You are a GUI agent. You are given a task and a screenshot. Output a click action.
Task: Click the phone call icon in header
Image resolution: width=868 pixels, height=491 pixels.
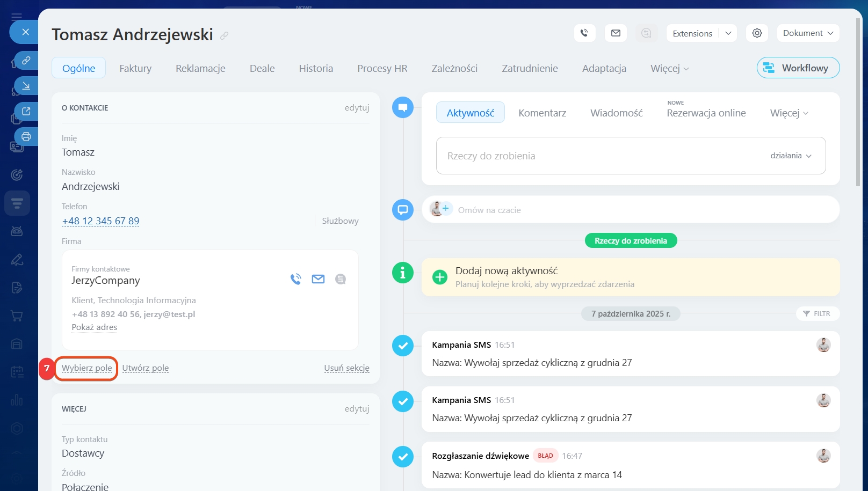pos(584,33)
